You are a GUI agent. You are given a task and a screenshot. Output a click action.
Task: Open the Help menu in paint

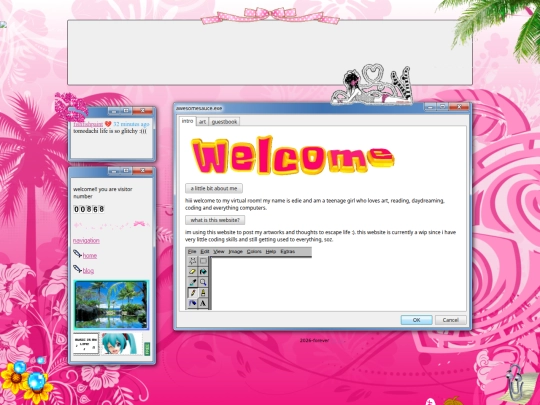[271, 251]
